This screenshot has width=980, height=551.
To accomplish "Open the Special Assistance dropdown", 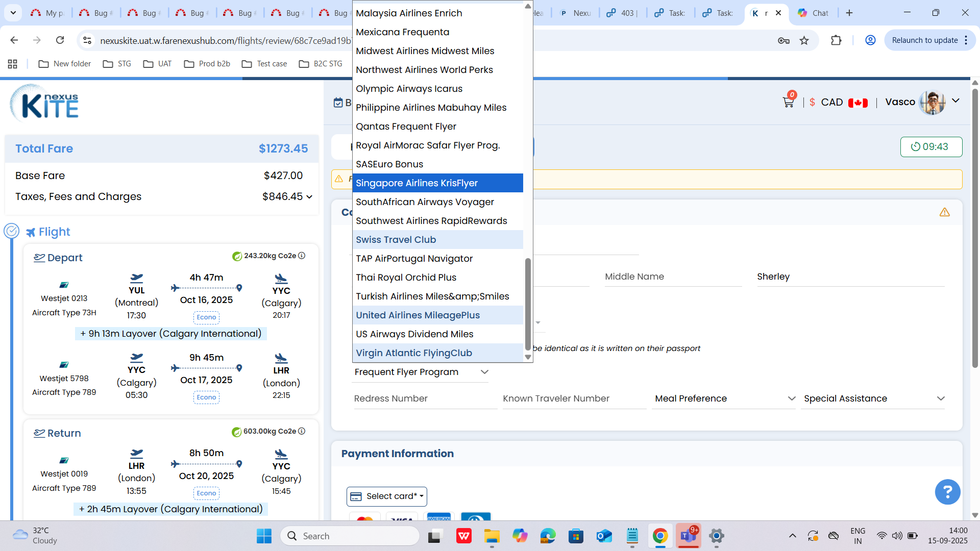I will coord(874,398).
